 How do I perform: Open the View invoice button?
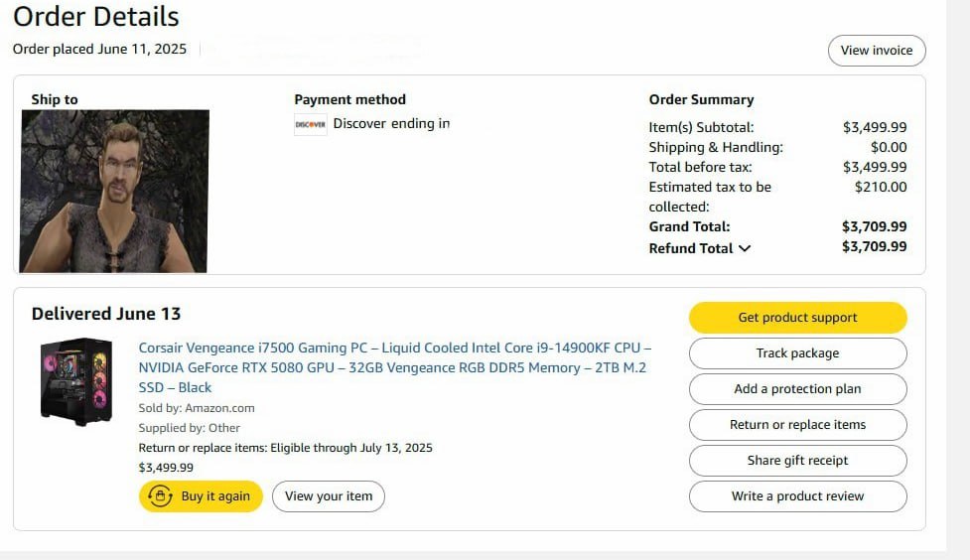coord(877,51)
